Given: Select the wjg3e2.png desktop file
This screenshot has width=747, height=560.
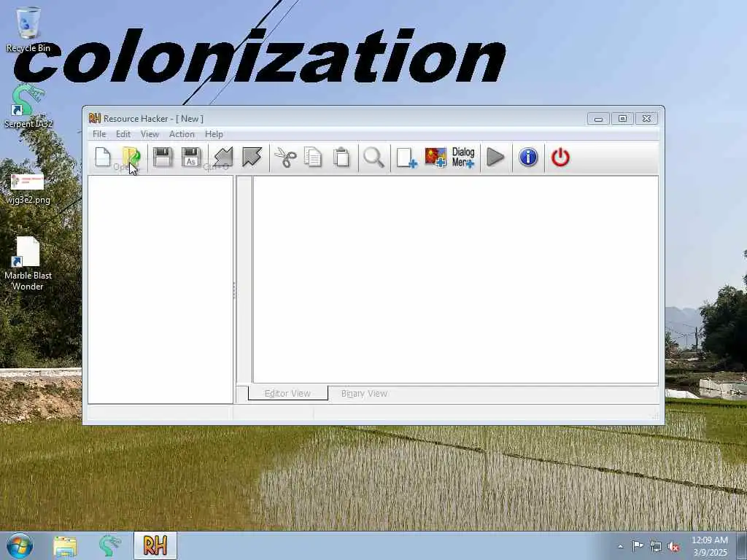Looking at the screenshot, I should (x=28, y=189).
